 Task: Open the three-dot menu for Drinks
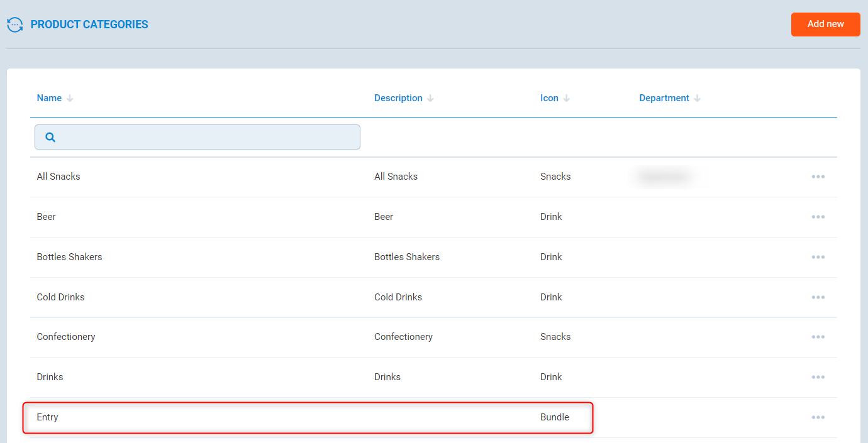coord(818,377)
